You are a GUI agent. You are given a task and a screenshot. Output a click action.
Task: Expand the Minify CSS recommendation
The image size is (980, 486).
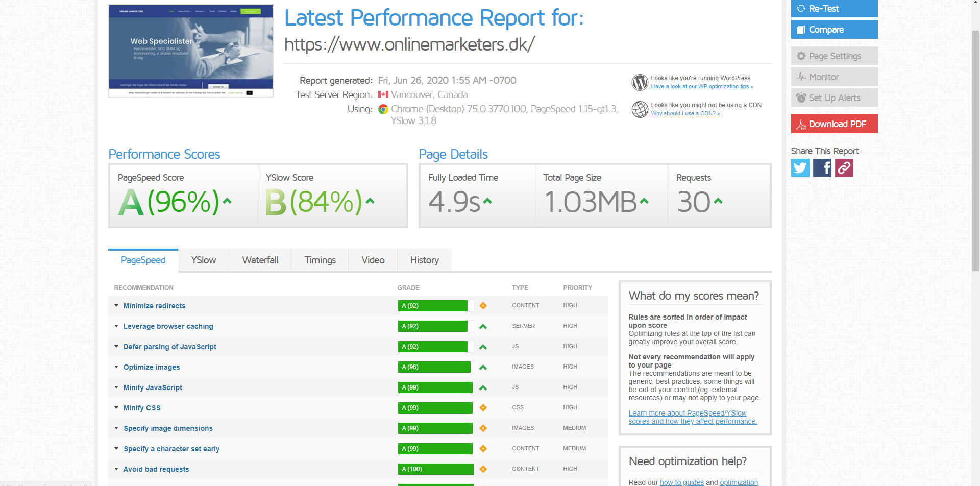point(142,408)
